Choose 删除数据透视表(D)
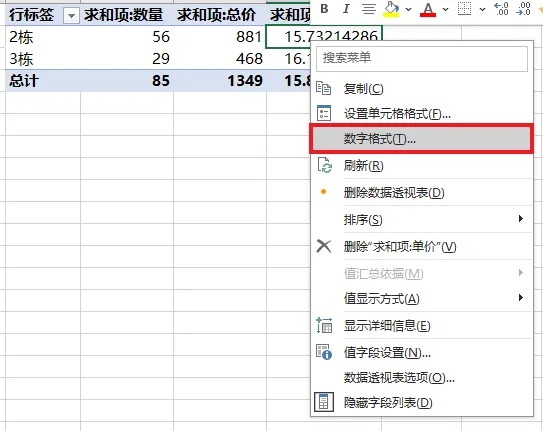543x431 pixels. pos(422,192)
